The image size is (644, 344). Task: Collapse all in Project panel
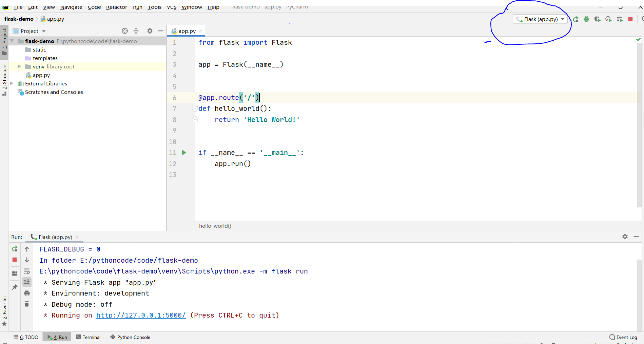pos(136,31)
